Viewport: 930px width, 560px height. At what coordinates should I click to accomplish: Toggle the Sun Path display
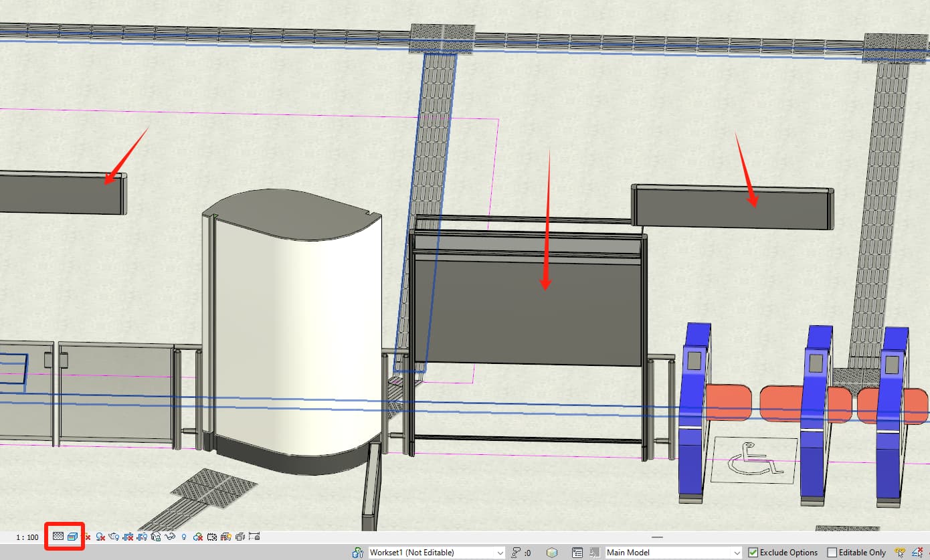pyautogui.click(x=88, y=536)
